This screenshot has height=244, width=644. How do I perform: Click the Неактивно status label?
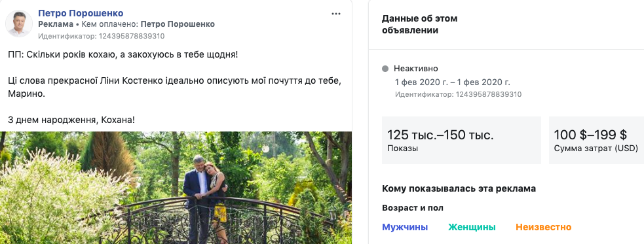(x=415, y=69)
